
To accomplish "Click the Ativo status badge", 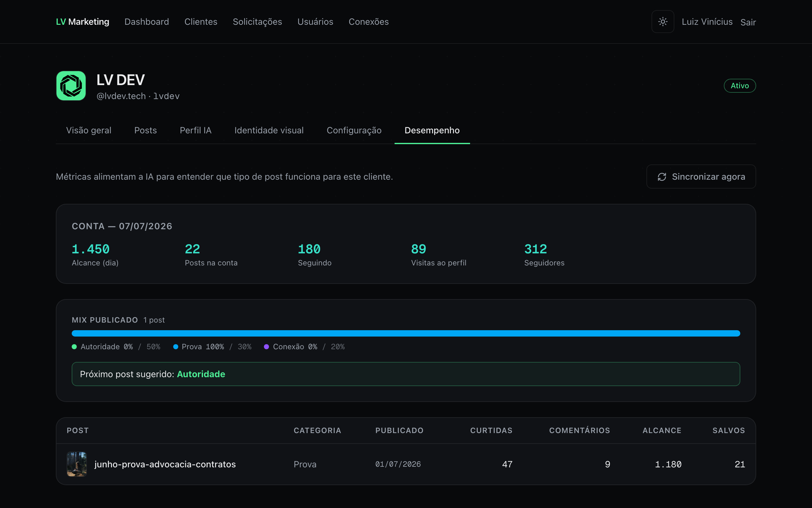I will [x=740, y=86].
